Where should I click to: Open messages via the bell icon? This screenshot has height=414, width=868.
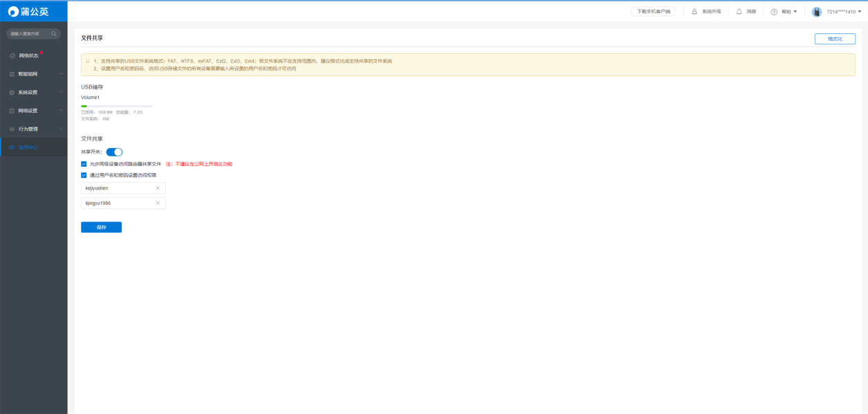point(739,11)
